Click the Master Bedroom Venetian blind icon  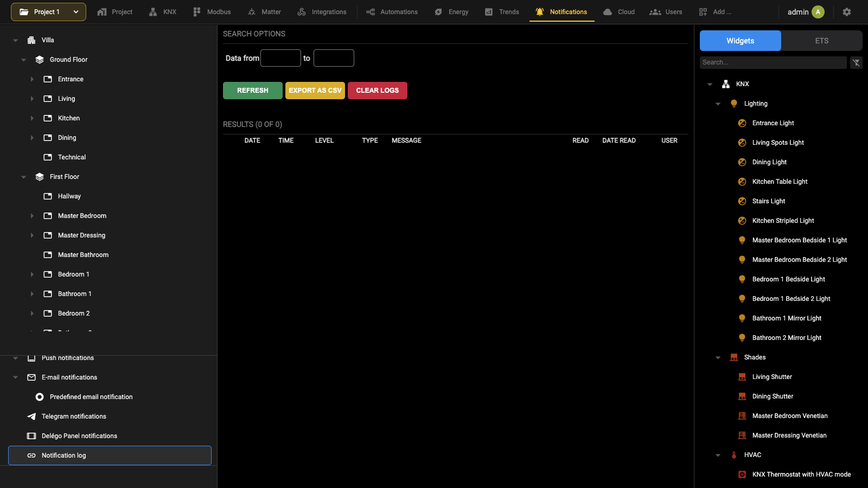pyautogui.click(x=742, y=416)
